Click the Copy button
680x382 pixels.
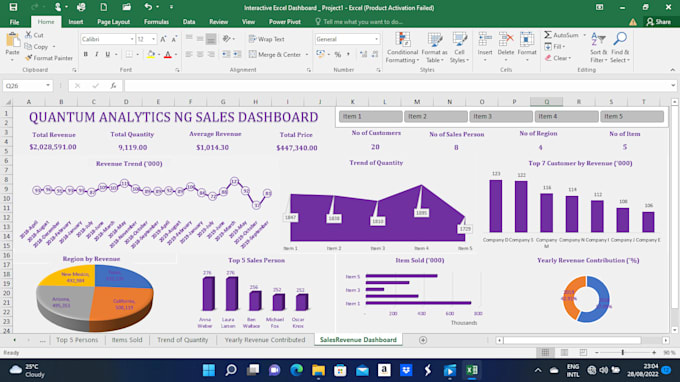36,46
